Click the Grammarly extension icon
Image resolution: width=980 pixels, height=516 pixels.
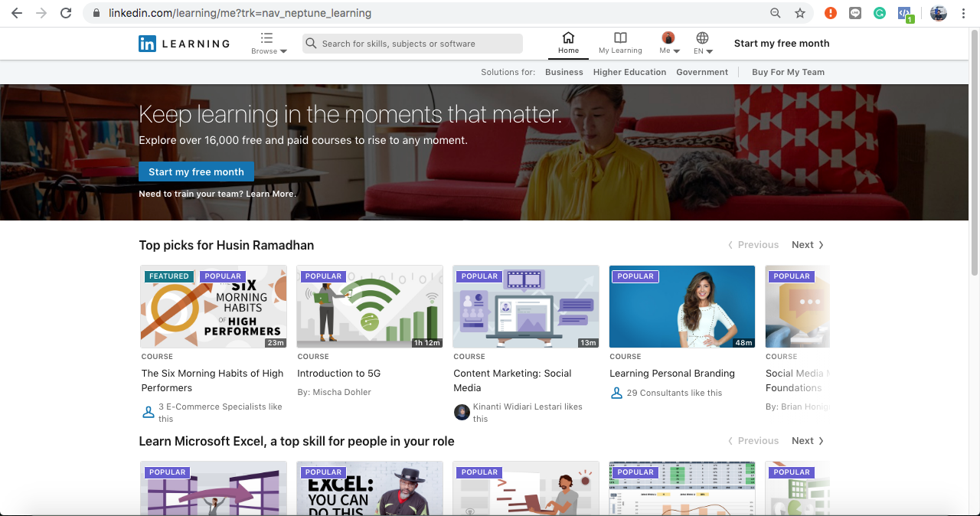880,13
